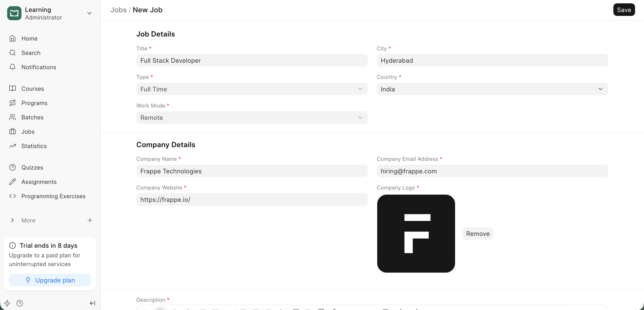Go to Programs in the sidebar
This screenshot has height=310, width=644.
pyautogui.click(x=34, y=103)
